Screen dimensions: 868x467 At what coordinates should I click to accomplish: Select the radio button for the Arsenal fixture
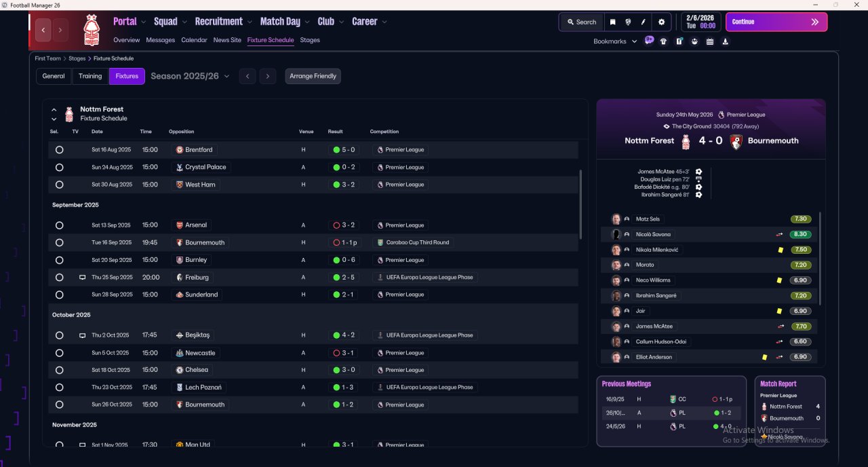[59, 225]
